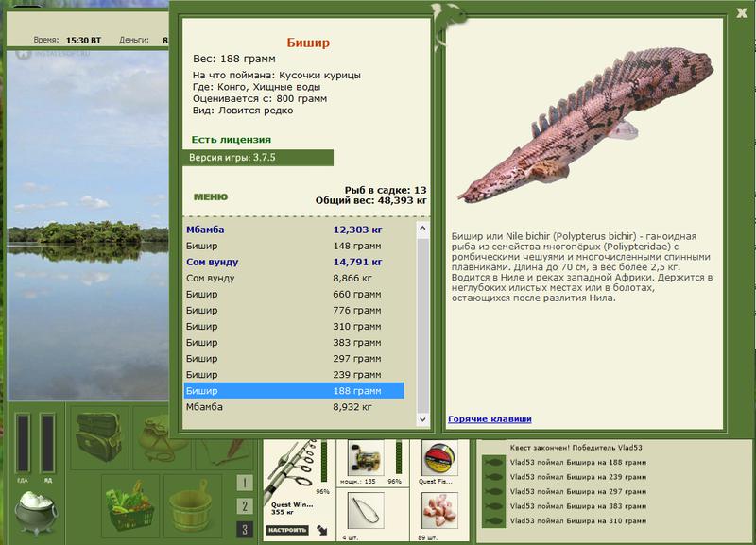Open the food basket with vegetables
Image resolution: width=756 pixels, height=545 pixels.
130,504
